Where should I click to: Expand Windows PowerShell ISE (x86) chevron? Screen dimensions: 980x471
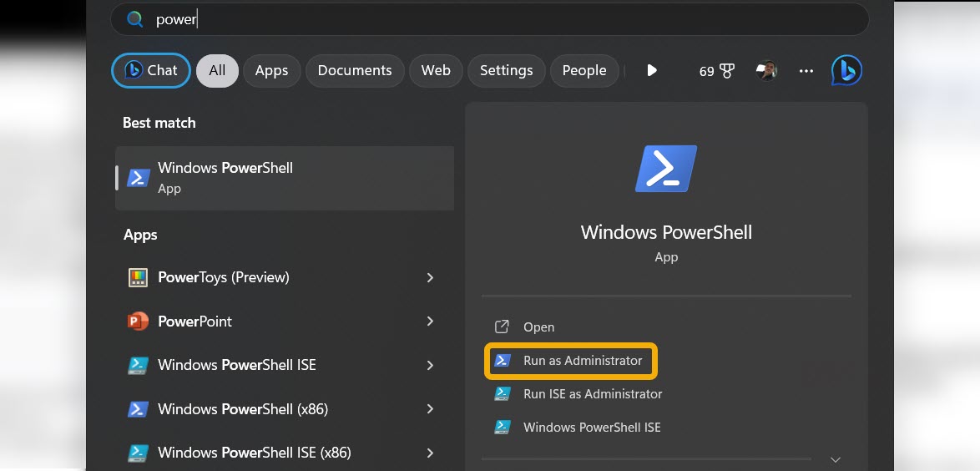pos(430,453)
